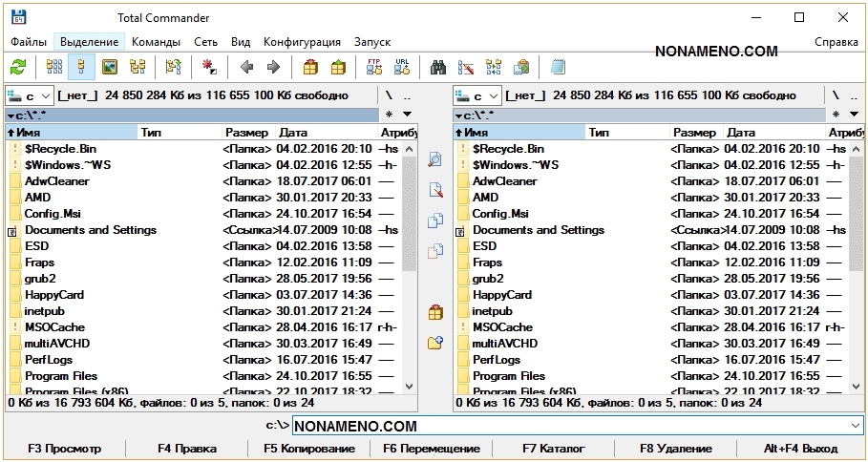Viewport: 868px width, 462px height.
Task: Click F5 Копирование button
Action: click(x=308, y=449)
